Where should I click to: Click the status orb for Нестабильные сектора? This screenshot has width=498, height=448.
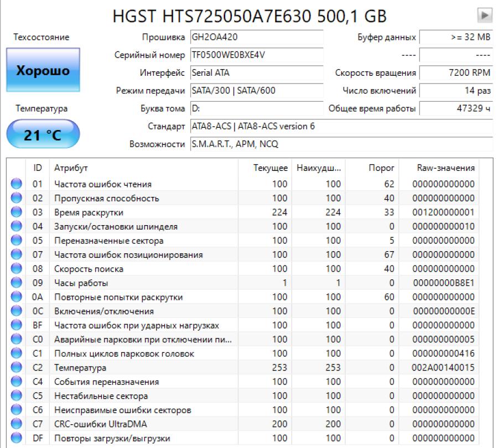(x=17, y=396)
